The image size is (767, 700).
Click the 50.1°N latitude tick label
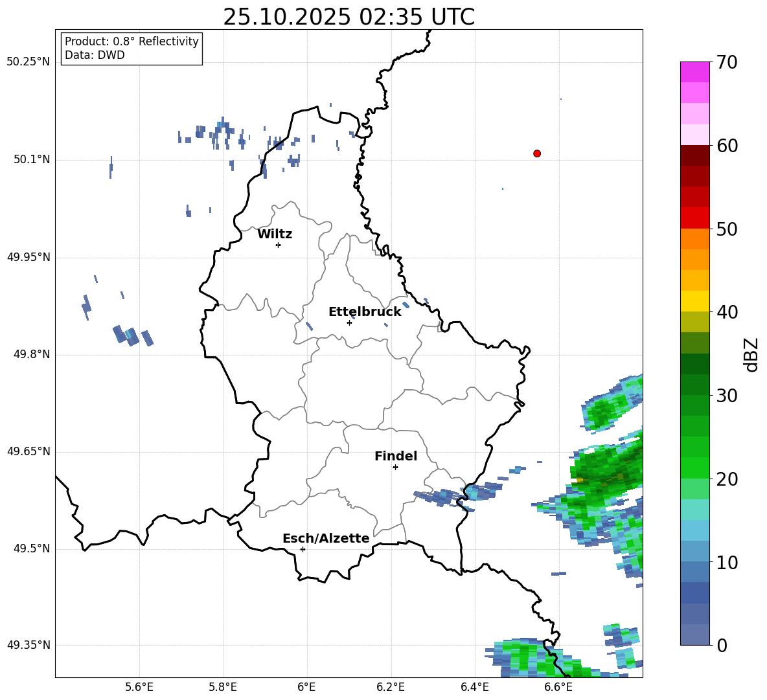(x=29, y=159)
